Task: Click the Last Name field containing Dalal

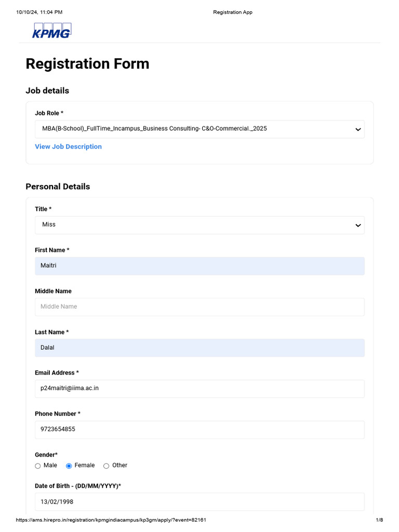Action: click(199, 348)
